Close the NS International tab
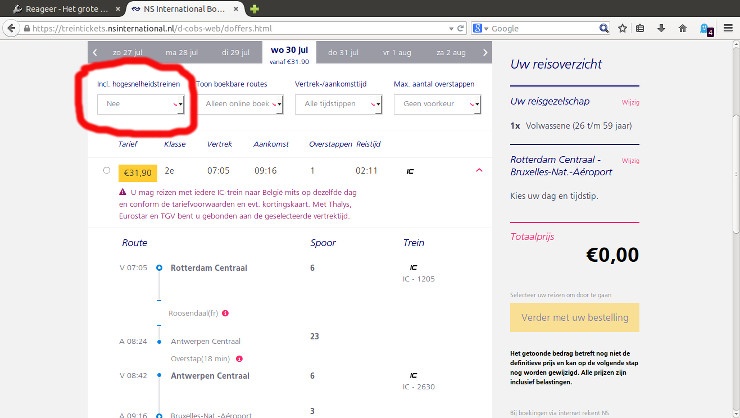This screenshot has width=740, height=418. 235,9
